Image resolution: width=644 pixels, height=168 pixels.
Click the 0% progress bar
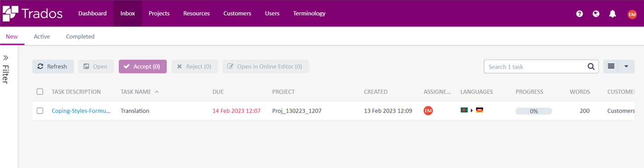pyautogui.click(x=534, y=111)
